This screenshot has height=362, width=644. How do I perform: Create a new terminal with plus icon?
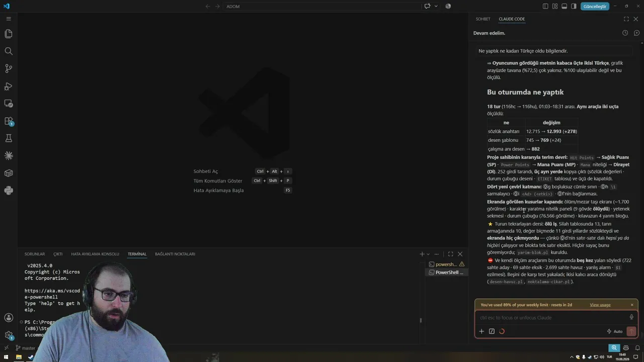(422, 254)
